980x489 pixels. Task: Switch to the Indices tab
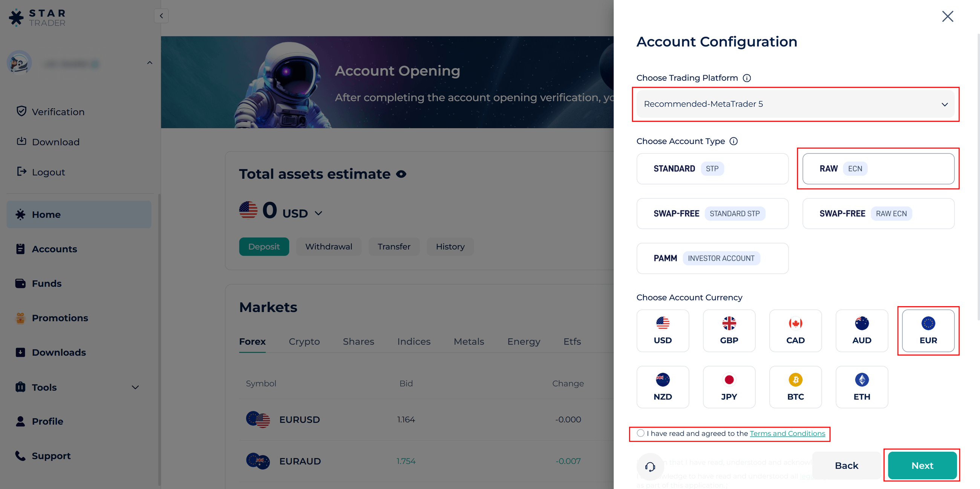413,341
